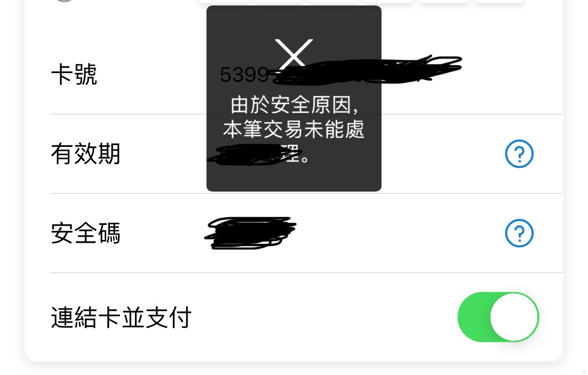The width and height of the screenshot is (588, 375).
Task: Tap the 連結卡並支付 label text
Action: [x=121, y=318]
